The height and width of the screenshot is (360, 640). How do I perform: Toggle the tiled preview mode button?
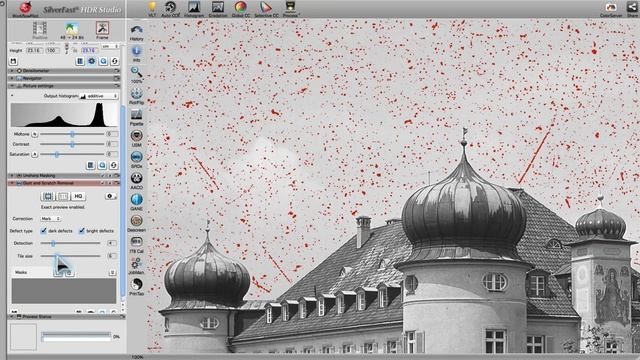click(x=62, y=196)
